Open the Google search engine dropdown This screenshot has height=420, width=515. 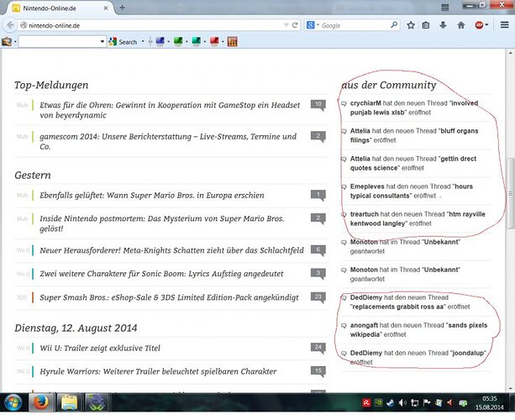[312, 25]
